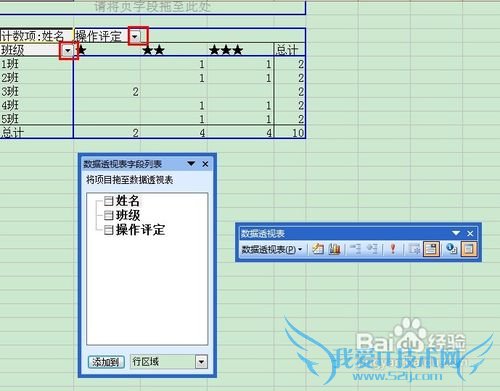This screenshot has height=391, width=500.
Task: Select the 班级 field in list
Action: coord(128,215)
